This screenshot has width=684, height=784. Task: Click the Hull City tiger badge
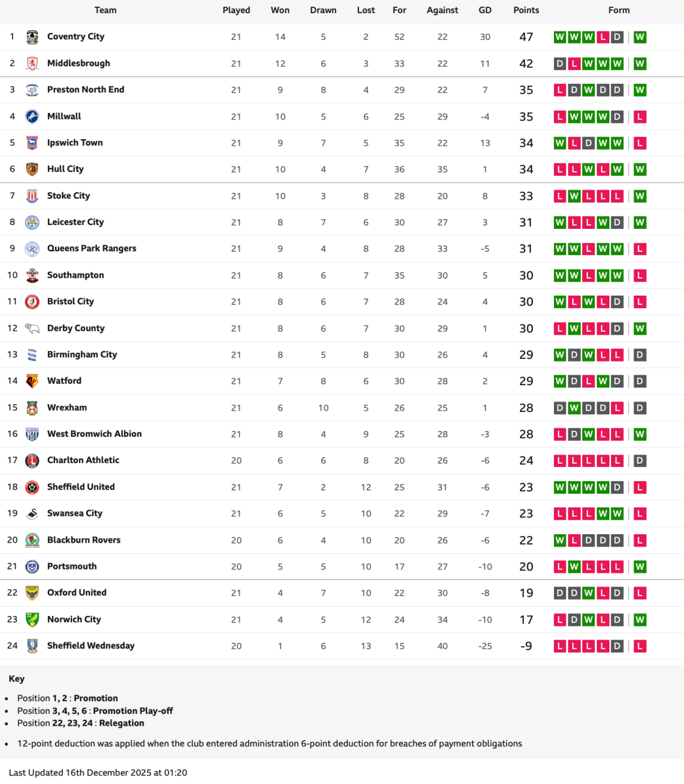point(32,169)
